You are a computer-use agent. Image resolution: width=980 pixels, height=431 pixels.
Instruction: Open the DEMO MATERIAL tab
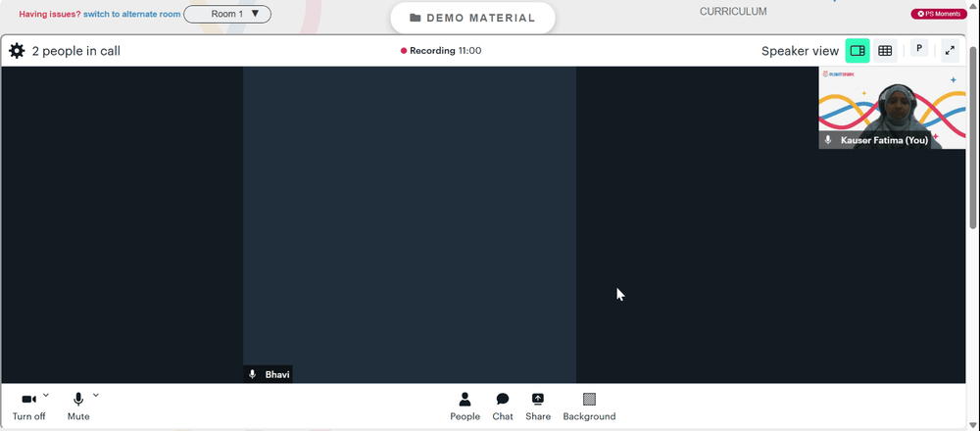tap(472, 18)
